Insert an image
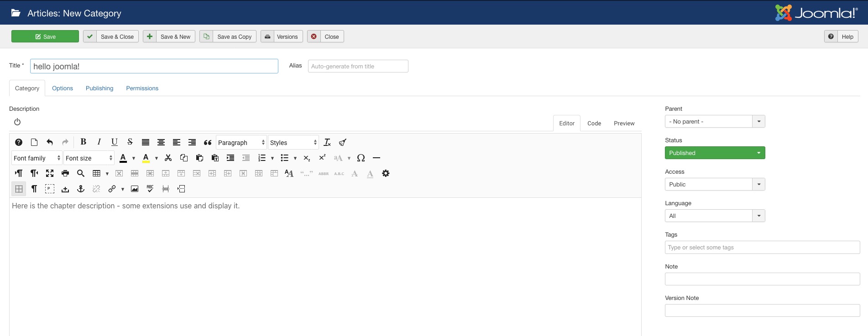This screenshot has height=336, width=868. click(135, 189)
